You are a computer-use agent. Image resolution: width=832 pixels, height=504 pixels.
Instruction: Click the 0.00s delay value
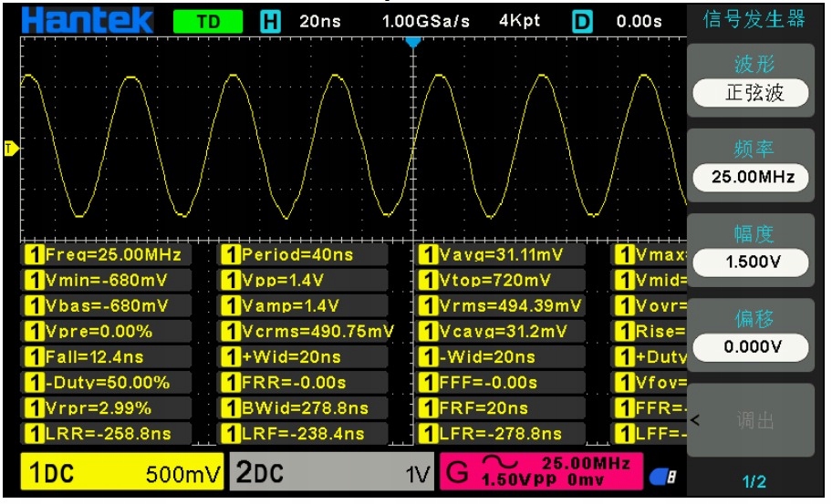pos(639,22)
